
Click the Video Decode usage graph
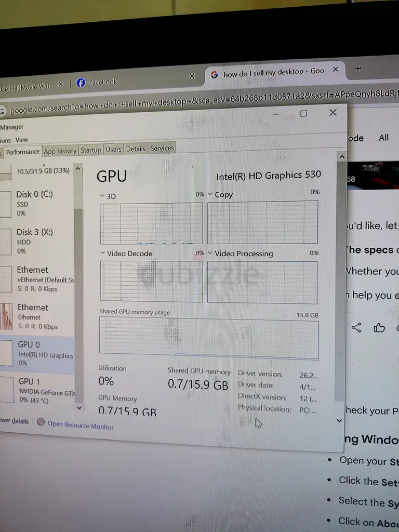click(x=152, y=281)
